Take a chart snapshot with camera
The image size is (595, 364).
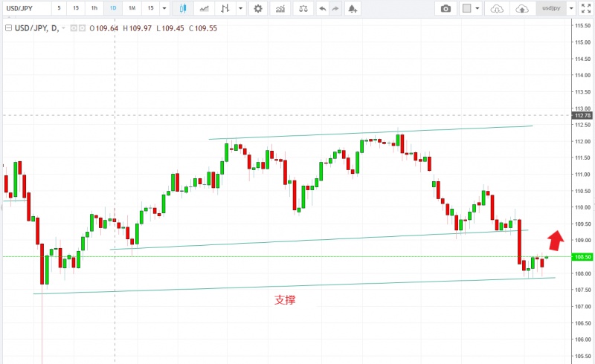tap(446, 8)
